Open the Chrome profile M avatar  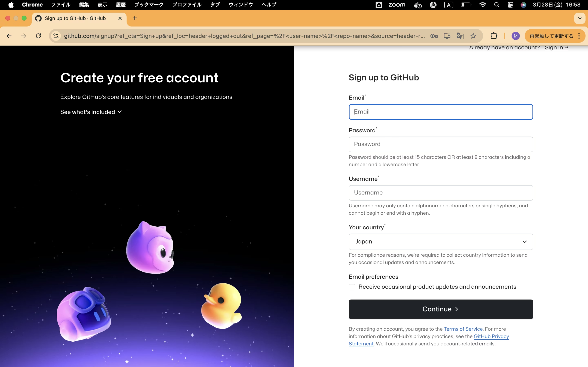(515, 36)
